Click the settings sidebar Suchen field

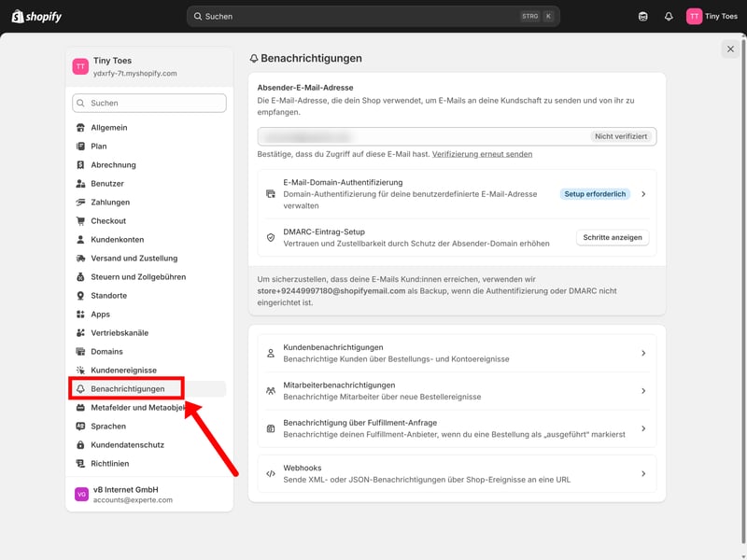pyautogui.click(x=149, y=104)
